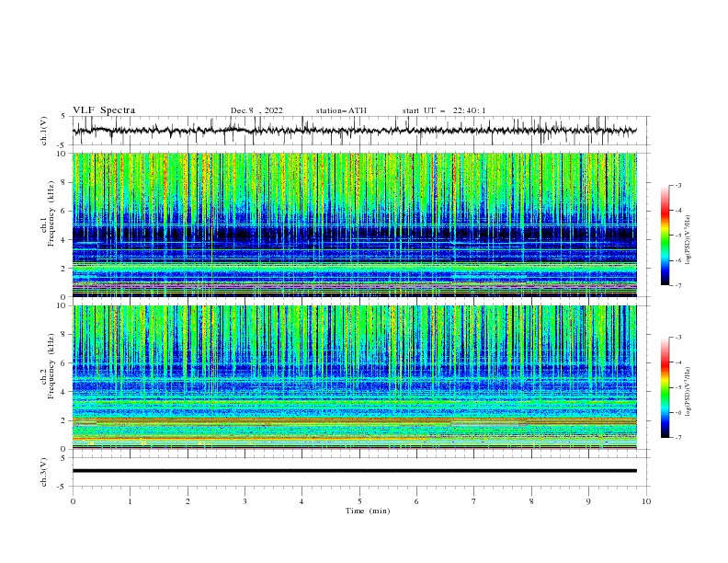Click the "-5" tick on ch.1(V) axis
The width and height of the screenshot is (728, 563).
(63, 145)
